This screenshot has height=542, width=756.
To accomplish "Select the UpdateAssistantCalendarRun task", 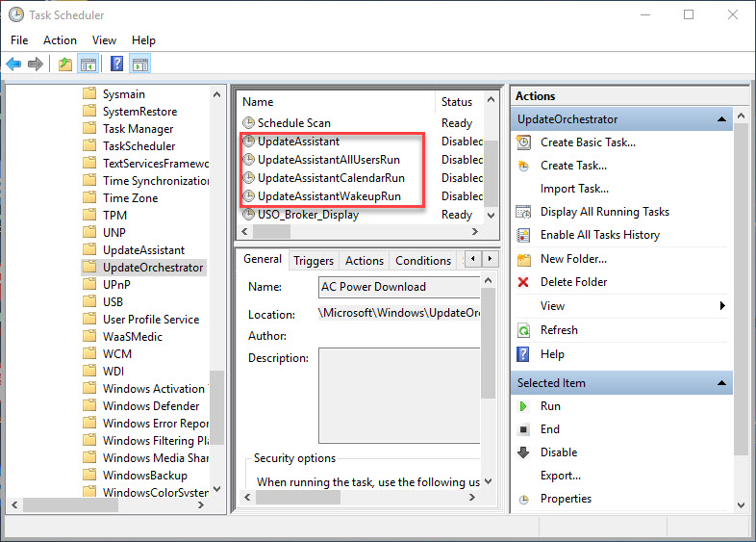I will coord(331,177).
